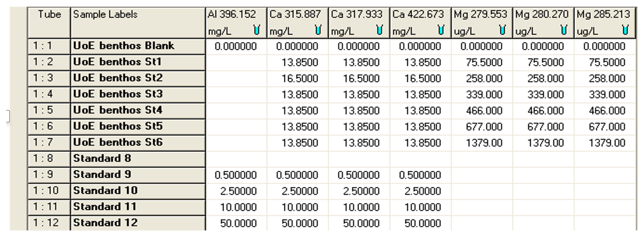Click the empty Al 396.152 cell for St1
This screenshot has height=239, width=644.
[236, 63]
